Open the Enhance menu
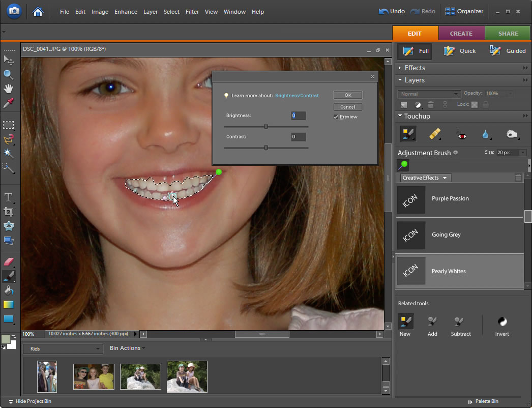 point(126,12)
